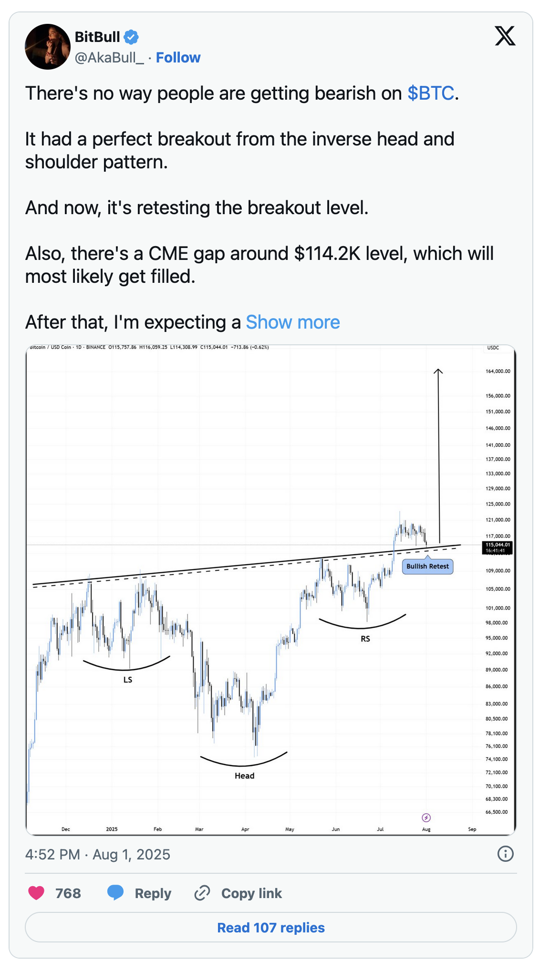
Task: Like the tweet via heart icon
Action: [x=36, y=893]
